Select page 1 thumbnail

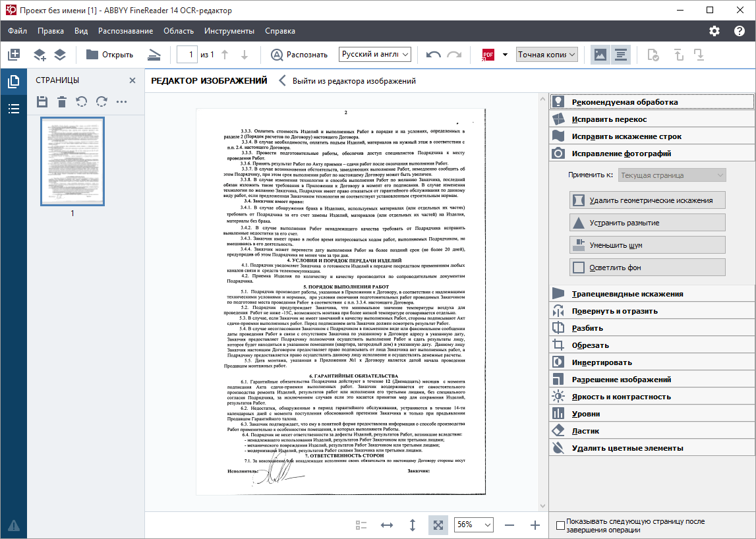click(x=73, y=161)
